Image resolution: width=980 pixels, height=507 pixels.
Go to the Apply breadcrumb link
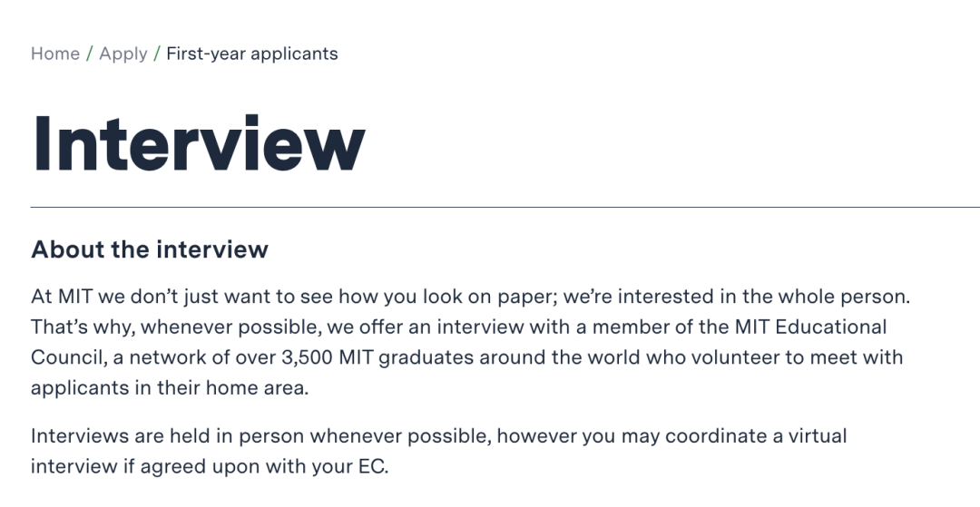pos(123,54)
